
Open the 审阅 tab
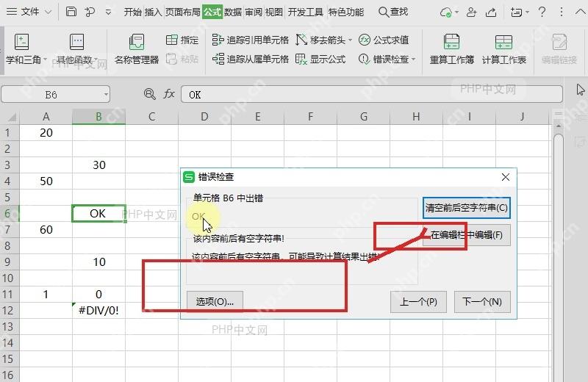254,12
